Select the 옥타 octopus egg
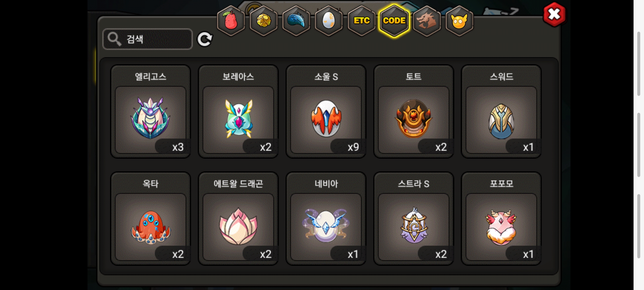This screenshot has width=644, height=290. coord(151,219)
